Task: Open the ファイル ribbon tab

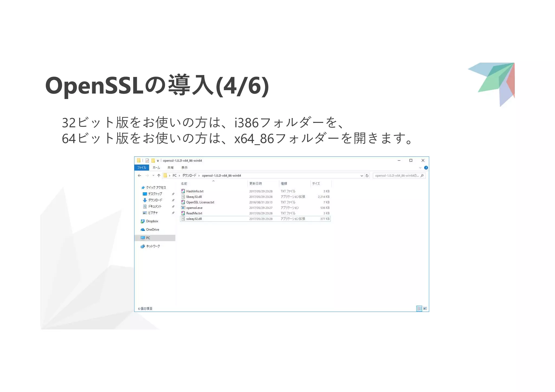Action: pos(142,168)
